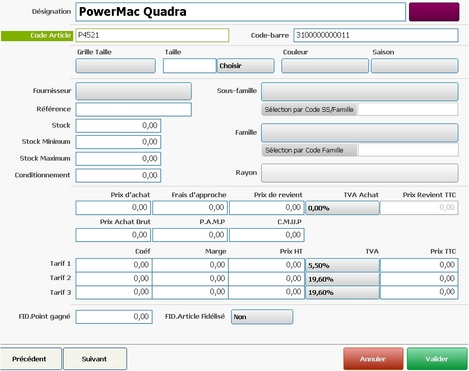This screenshot has height=371, width=469.
Task: Click the FID.Point gagné field
Action: (x=114, y=317)
